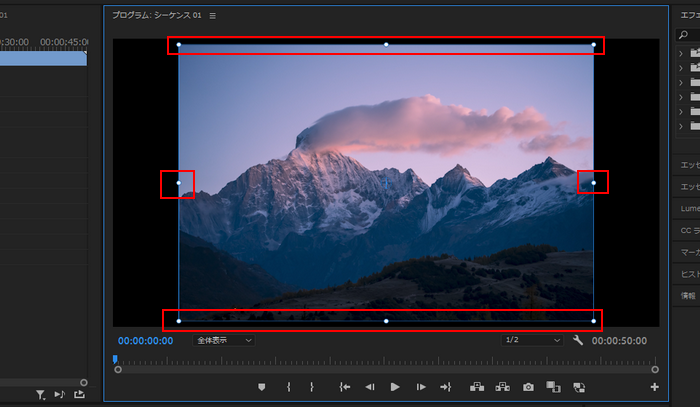Click the Mark In bracket icon

288,386
